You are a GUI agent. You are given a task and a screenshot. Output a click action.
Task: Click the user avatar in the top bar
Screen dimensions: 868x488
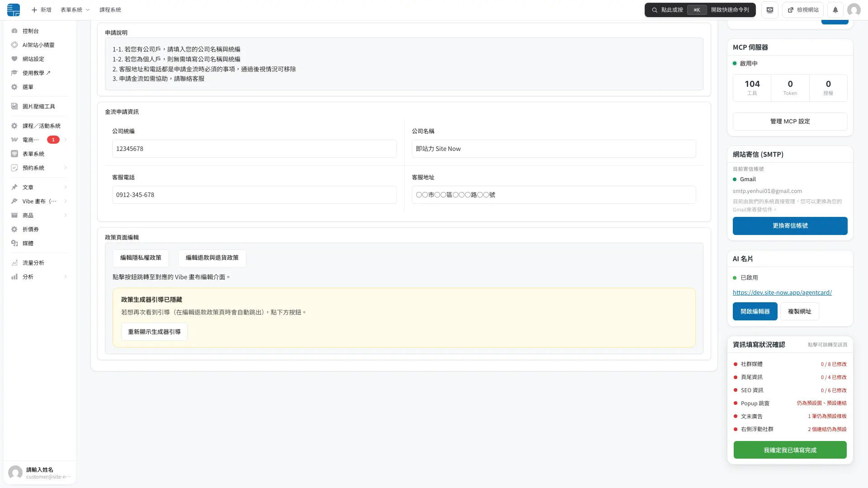click(x=854, y=10)
